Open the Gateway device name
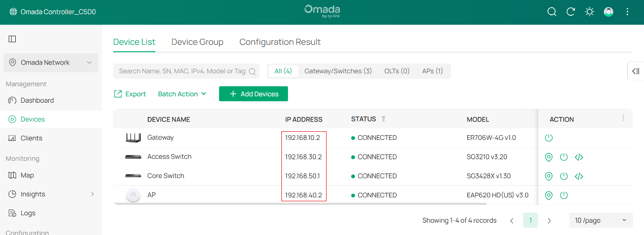This screenshot has width=644, height=235. click(x=160, y=137)
